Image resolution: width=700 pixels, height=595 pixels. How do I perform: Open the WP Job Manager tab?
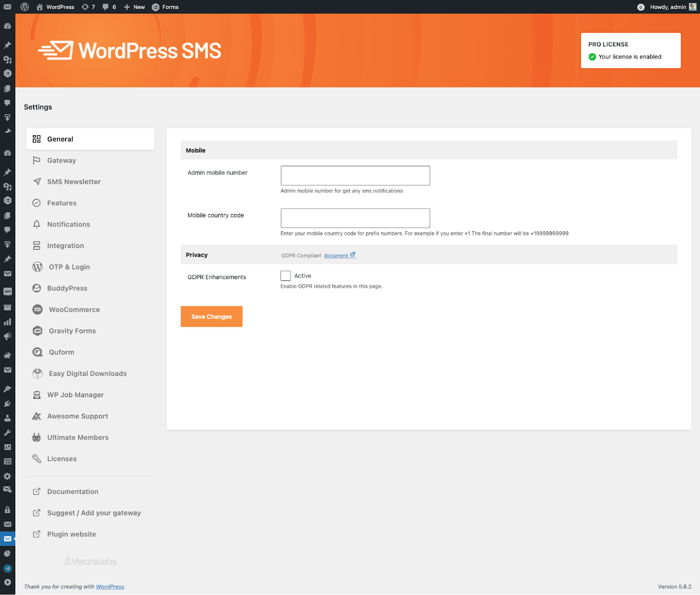click(x=90, y=395)
